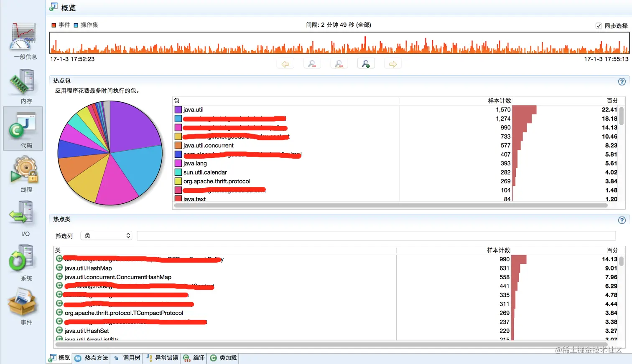Open the 内存 memory section
The width and height of the screenshot is (632, 364).
pyautogui.click(x=23, y=86)
